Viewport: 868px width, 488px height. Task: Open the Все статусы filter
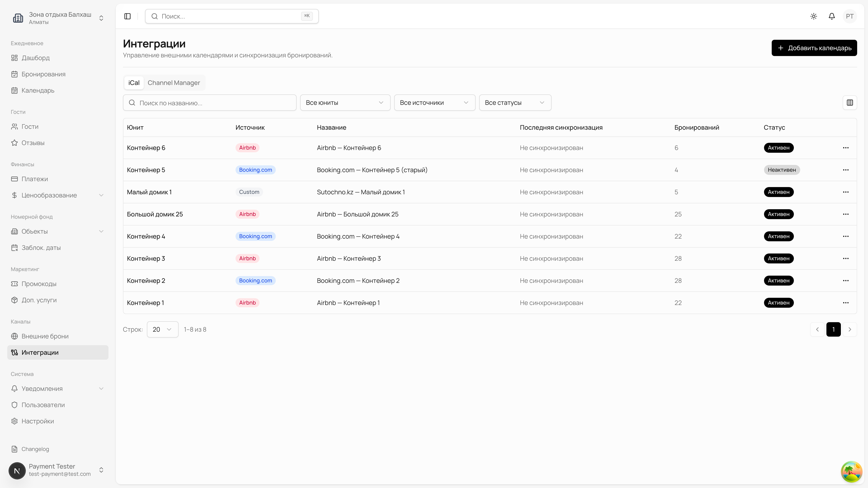515,103
